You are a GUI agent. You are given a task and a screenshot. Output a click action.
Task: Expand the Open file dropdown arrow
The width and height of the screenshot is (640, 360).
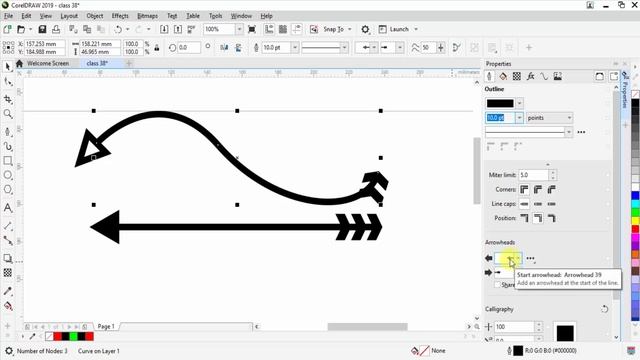(30, 29)
